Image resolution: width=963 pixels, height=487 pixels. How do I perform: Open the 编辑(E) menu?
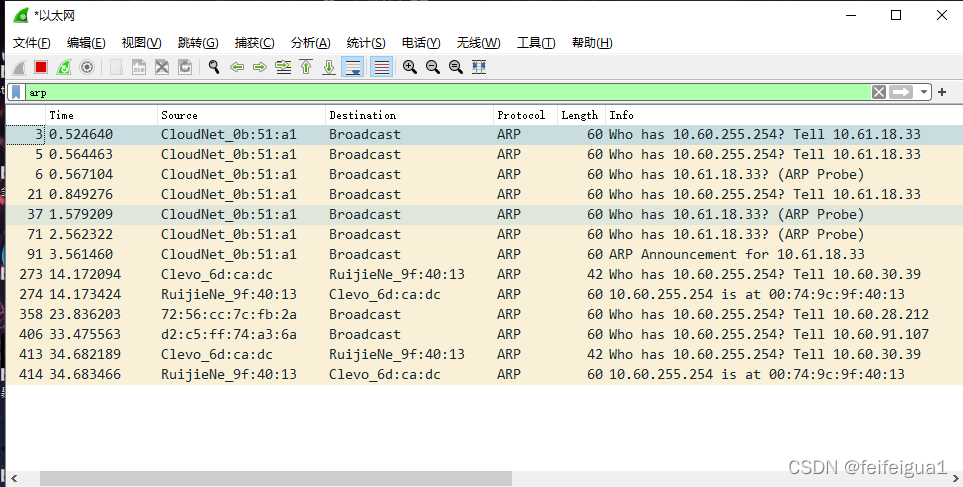86,42
